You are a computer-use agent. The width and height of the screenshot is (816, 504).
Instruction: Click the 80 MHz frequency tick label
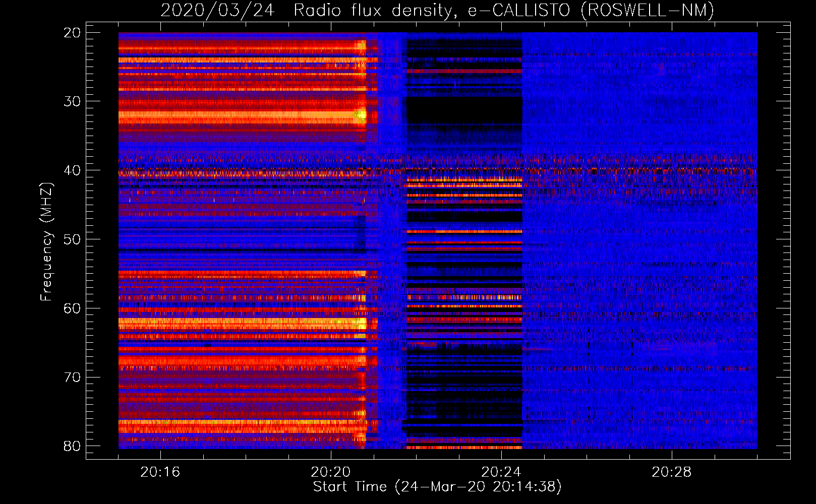pyautogui.click(x=72, y=446)
